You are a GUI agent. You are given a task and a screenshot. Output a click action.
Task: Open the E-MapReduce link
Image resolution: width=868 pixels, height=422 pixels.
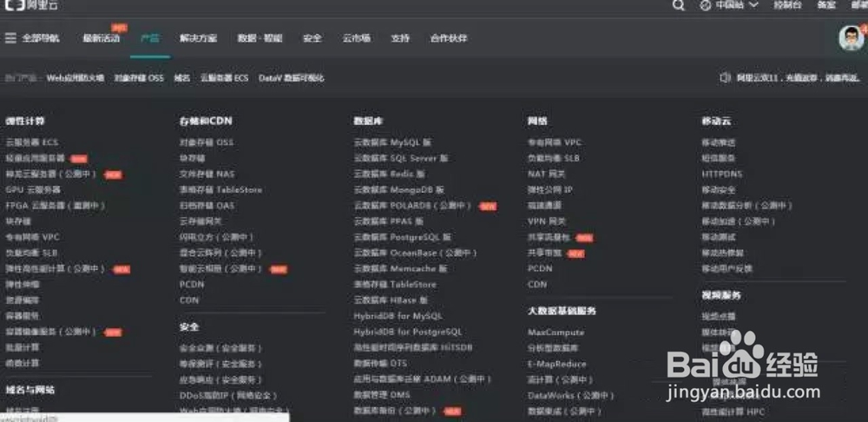[x=557, y=364]
